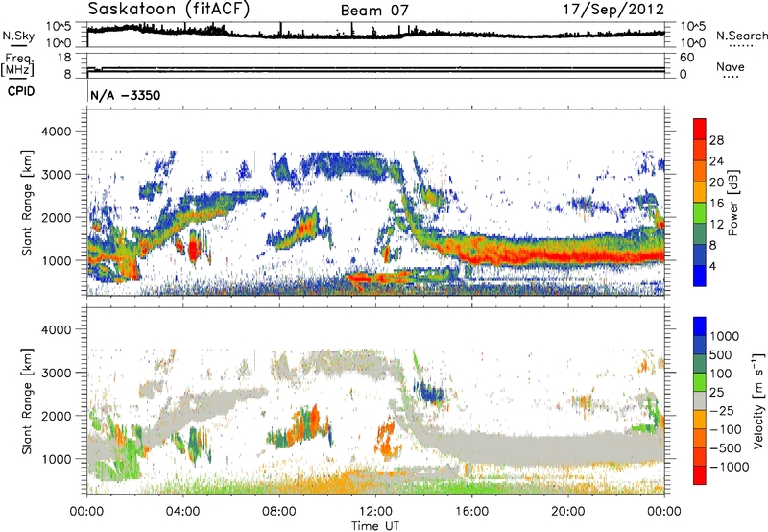
Task: Click the "Velocity [m s-1]" color bar title
Action: coord(758,400)
